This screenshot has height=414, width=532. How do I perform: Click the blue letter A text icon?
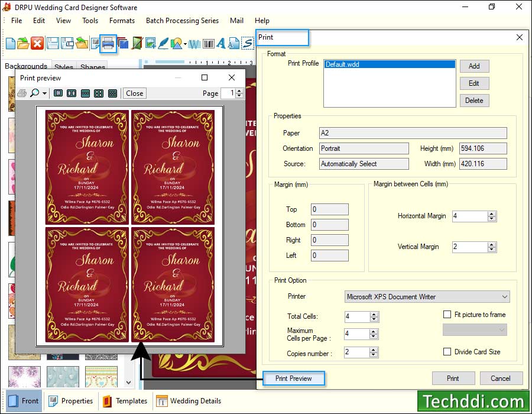pos(221,43)
